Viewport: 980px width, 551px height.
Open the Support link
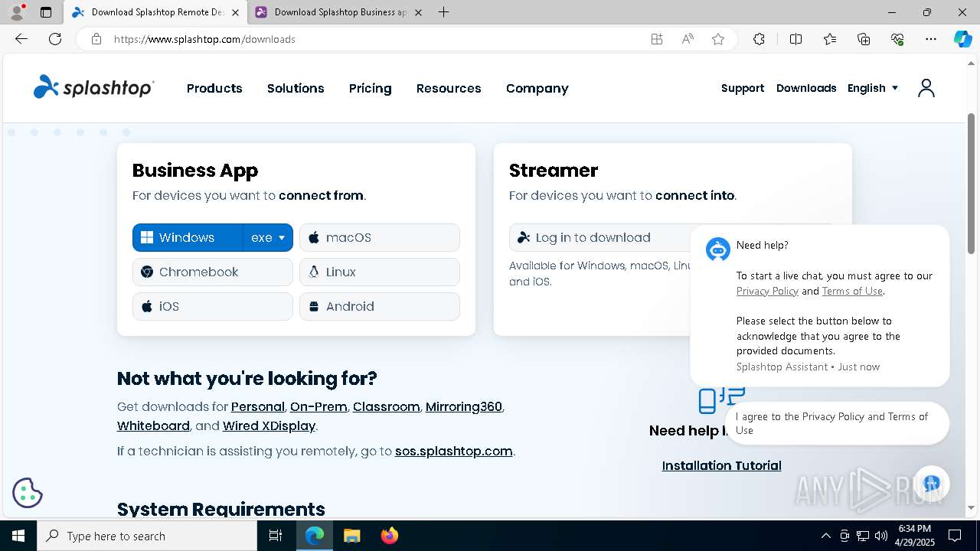743,88
